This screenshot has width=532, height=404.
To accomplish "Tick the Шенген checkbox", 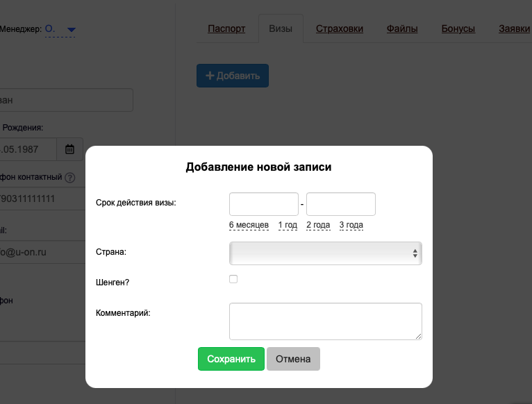I will pos(233,279).
